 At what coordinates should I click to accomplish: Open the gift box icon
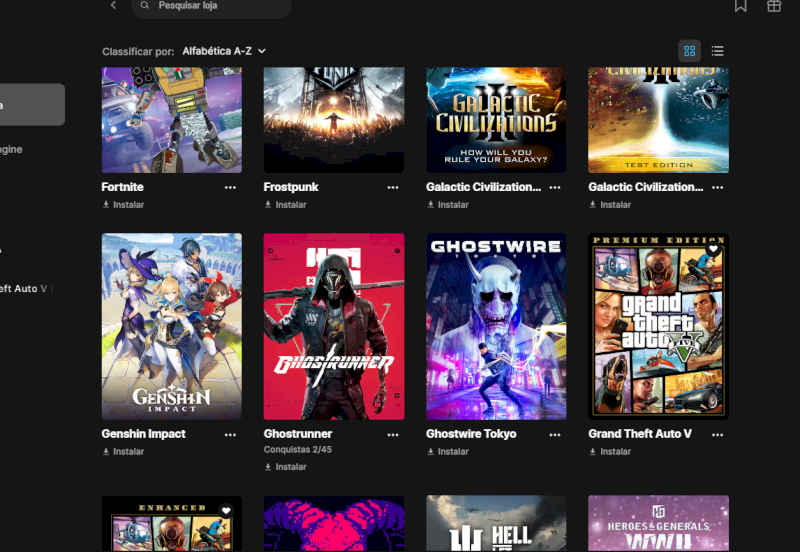pyautogui.click(x=773, y=6)
